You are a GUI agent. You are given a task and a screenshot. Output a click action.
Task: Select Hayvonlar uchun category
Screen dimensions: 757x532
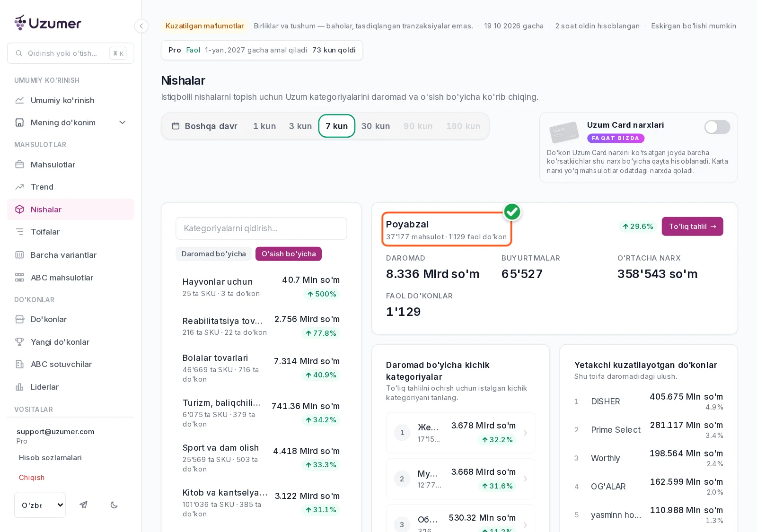[x=261, y=287]
